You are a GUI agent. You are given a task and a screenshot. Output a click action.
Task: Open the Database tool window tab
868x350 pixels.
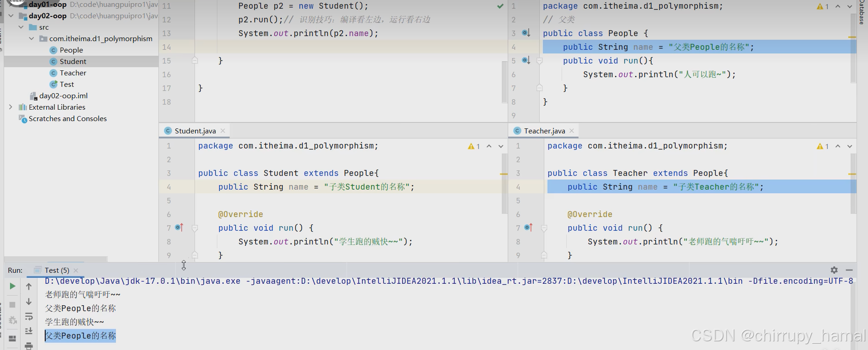pyautogui.click(x=861, y=12)
